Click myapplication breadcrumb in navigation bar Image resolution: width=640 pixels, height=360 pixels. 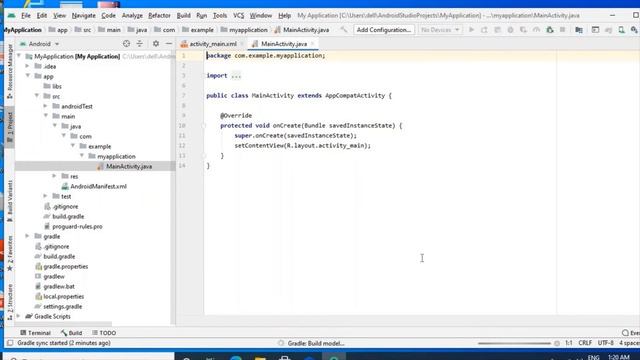[248, 30]
